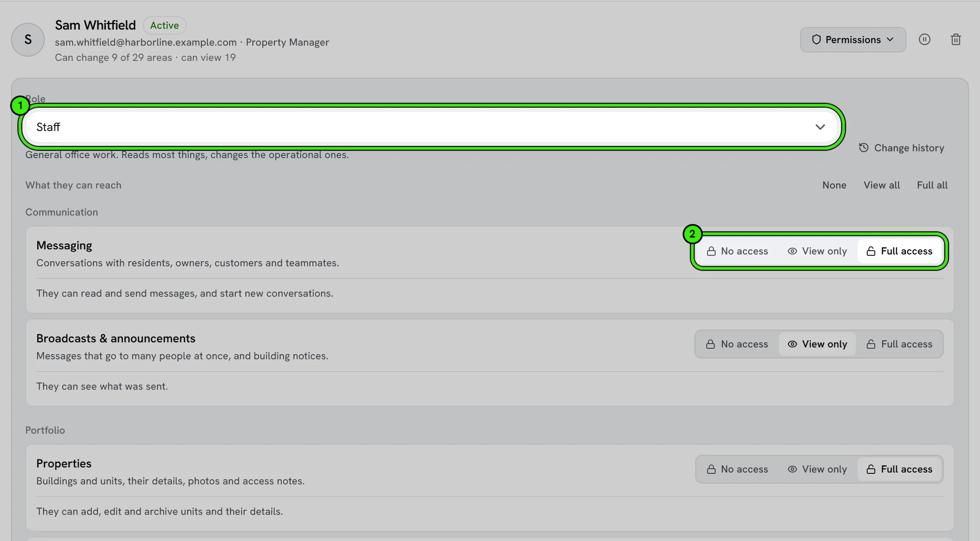Screen dimensions: 980x541
Task: Click Sam Whitfield's avatar with letter S
Action: click(x=28, y=39)
